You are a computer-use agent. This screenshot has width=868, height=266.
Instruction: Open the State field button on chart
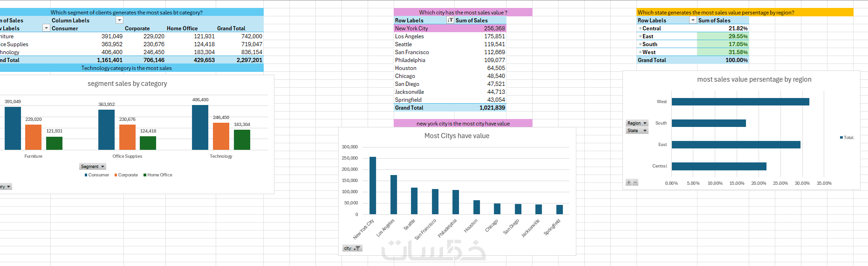click(x=637, y=131)
